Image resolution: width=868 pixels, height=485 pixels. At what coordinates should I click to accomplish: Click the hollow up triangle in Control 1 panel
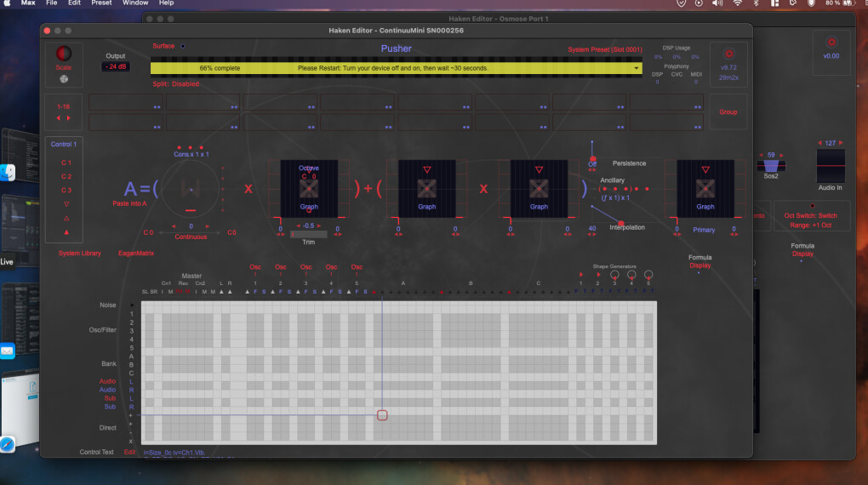coord(66,219)
